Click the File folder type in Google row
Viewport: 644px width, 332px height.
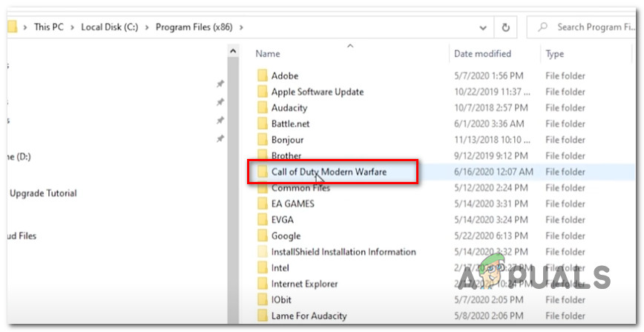(565, 235)
